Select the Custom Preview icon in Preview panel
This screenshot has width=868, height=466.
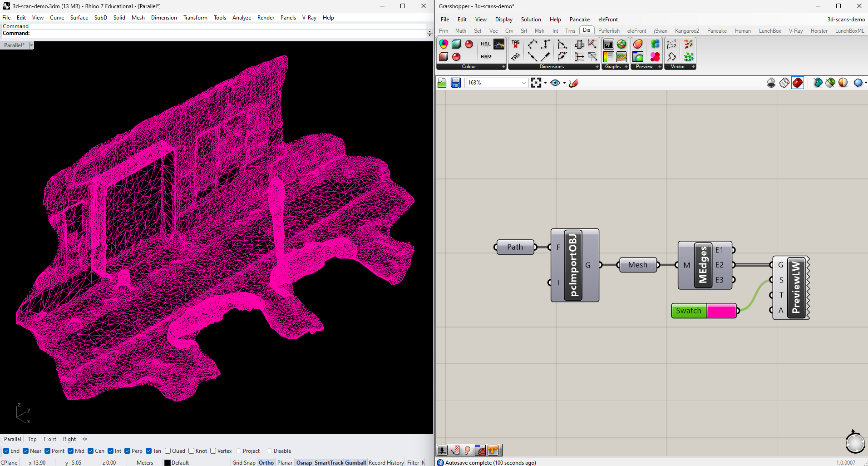coord(638,44)
